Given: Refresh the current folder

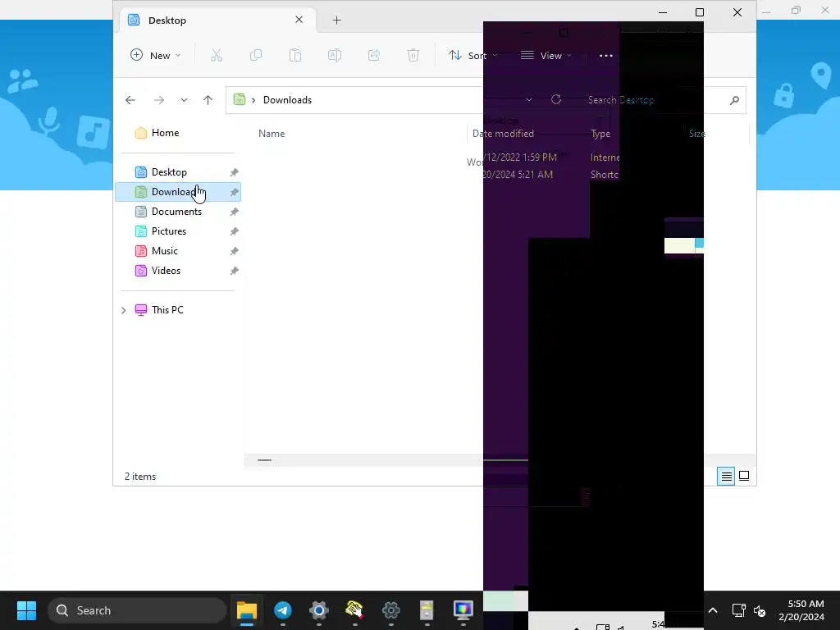Looking at the screenshot, I should pyautogui.click(x=556, y=99).
